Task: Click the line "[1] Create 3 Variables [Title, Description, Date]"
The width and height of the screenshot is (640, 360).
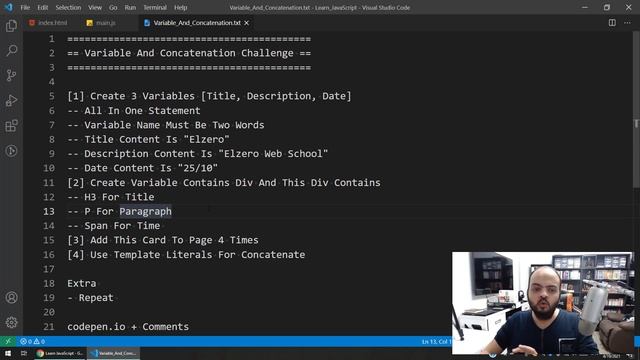Action: 209,96
